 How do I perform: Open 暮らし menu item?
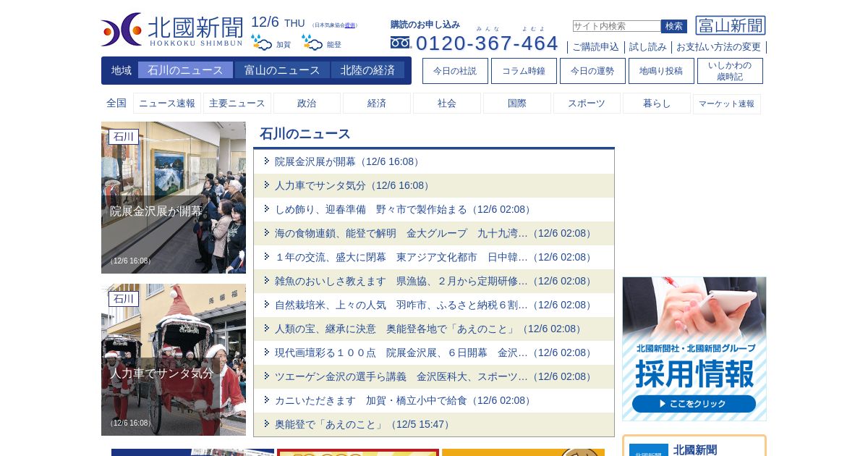click(657, 104)
